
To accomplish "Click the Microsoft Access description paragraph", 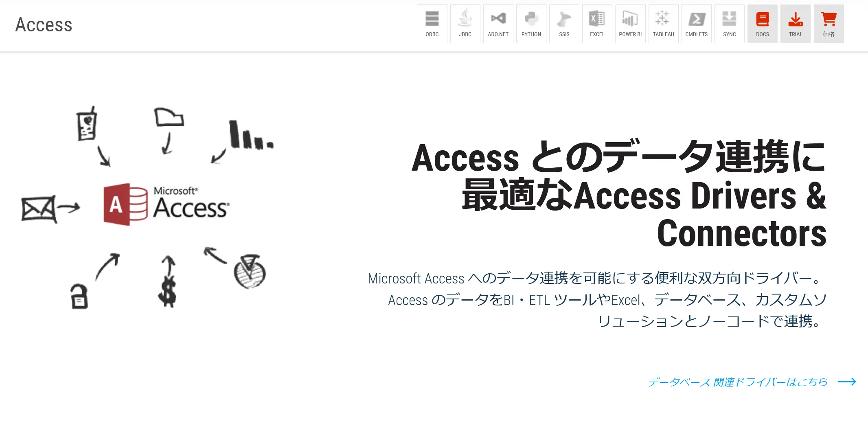I will point(597,300).
